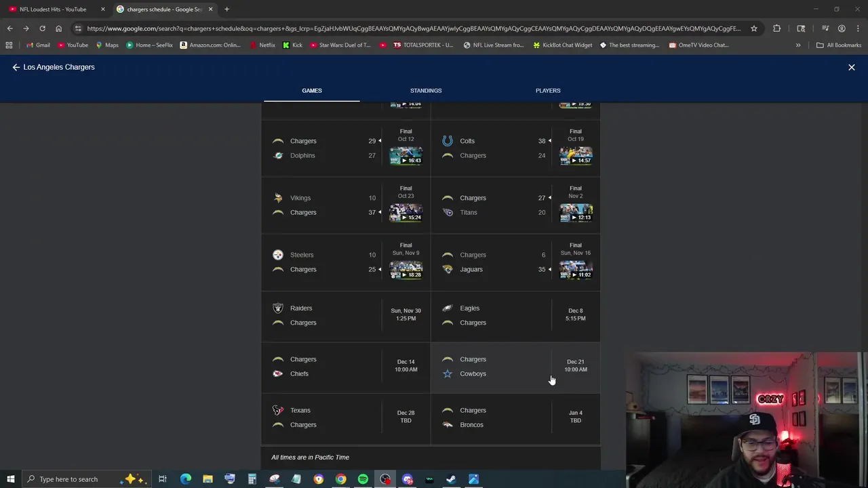Open the YouTube bookmark
Screen dimensions: 868x488
click(73, 45)
